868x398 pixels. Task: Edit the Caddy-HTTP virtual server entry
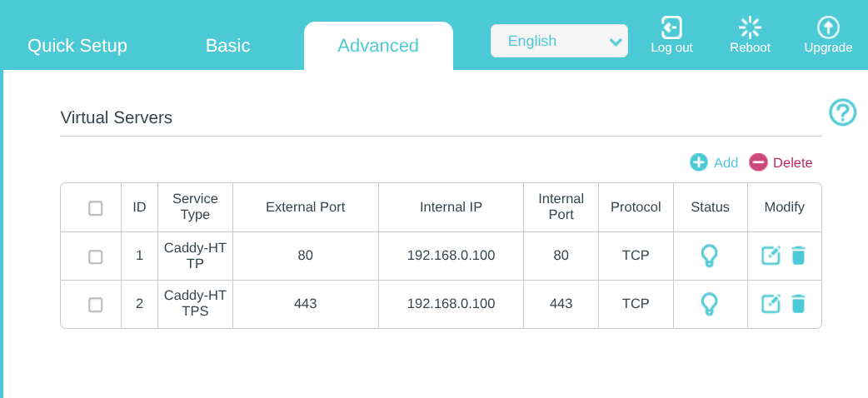(771, 256)
